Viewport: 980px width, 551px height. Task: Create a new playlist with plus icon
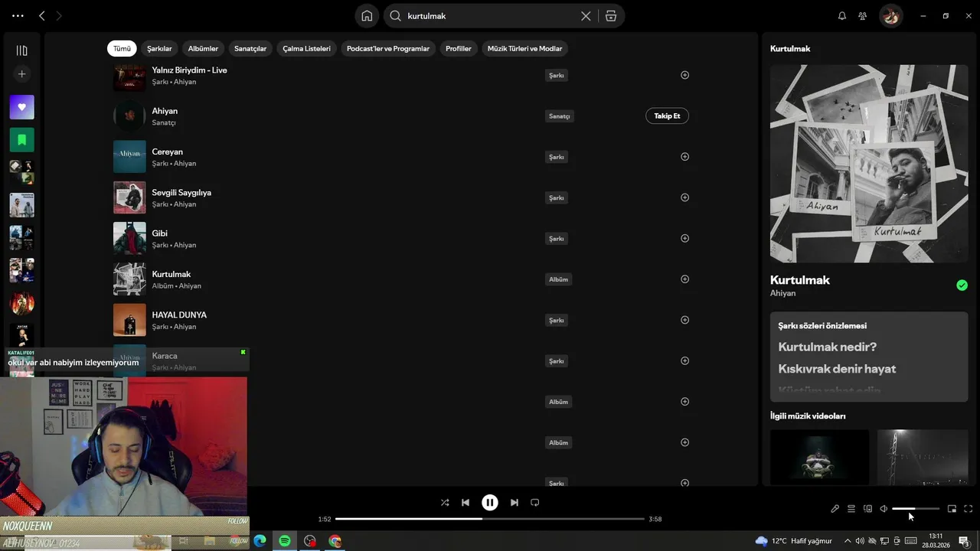coord(21,74)
